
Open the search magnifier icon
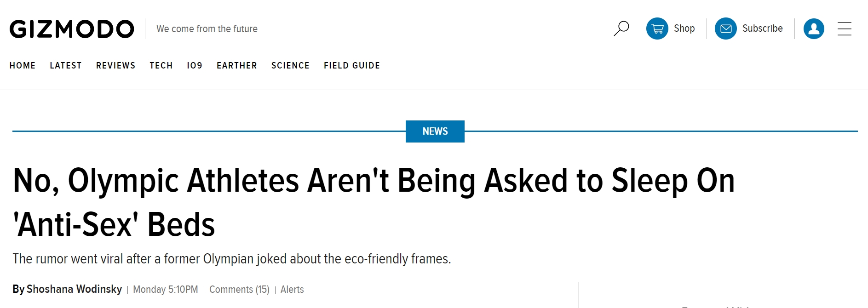621,29
